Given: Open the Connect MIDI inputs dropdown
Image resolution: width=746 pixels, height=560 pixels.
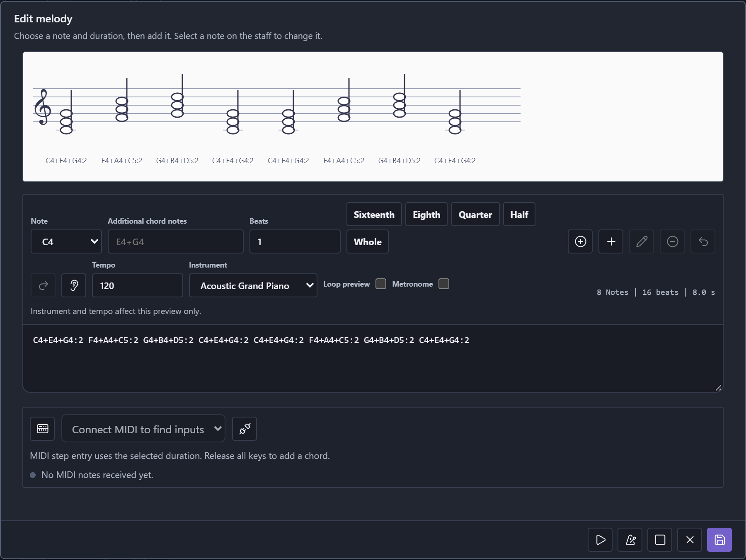Looking at the screenshot, I should click(143, 429).
